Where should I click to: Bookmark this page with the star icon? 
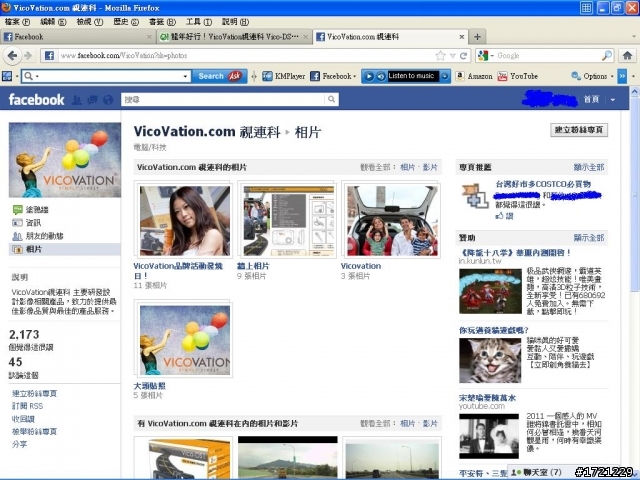click(x=440, y=56)
